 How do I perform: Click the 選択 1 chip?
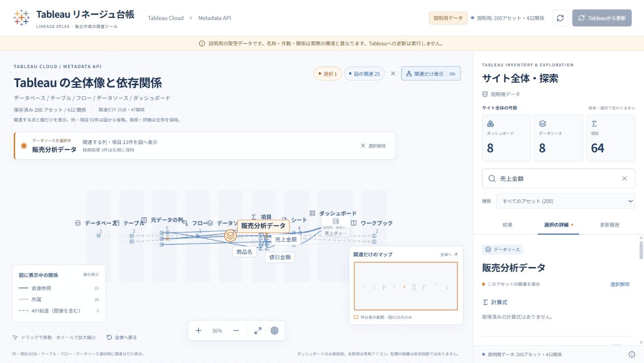pyautogui.click(x=328, y=73)
